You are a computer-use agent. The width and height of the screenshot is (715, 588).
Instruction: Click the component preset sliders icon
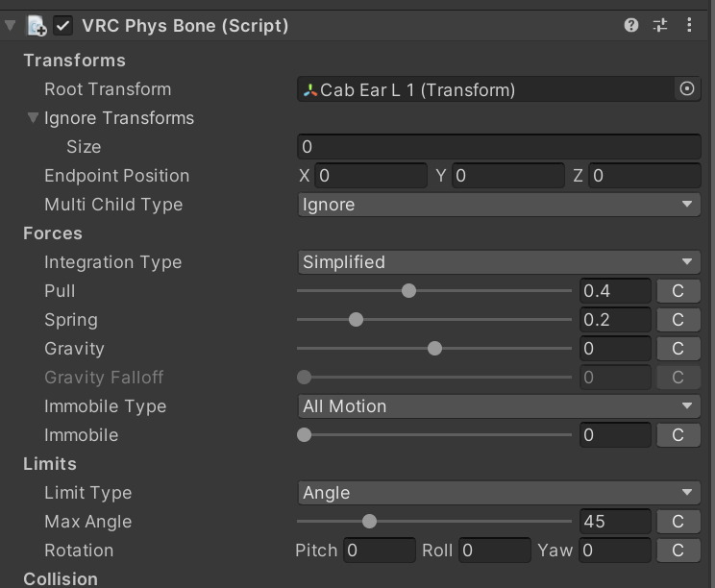[660, 26]
